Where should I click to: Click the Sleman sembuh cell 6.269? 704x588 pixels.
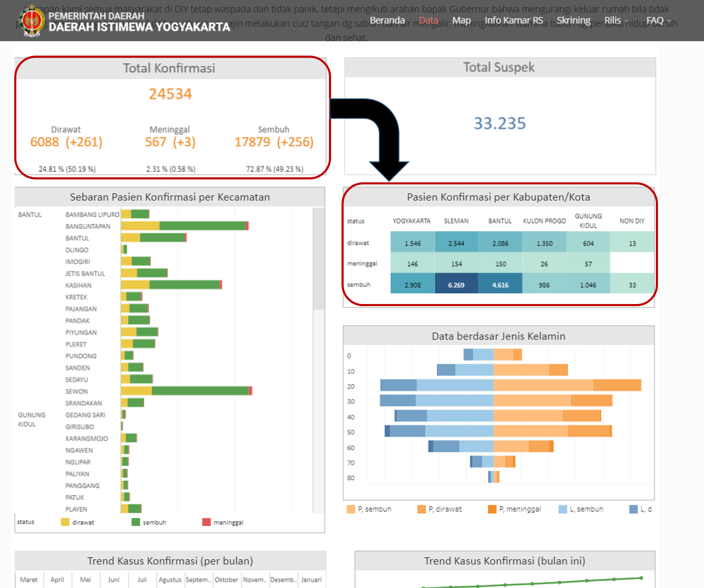(x=456, y=285)
